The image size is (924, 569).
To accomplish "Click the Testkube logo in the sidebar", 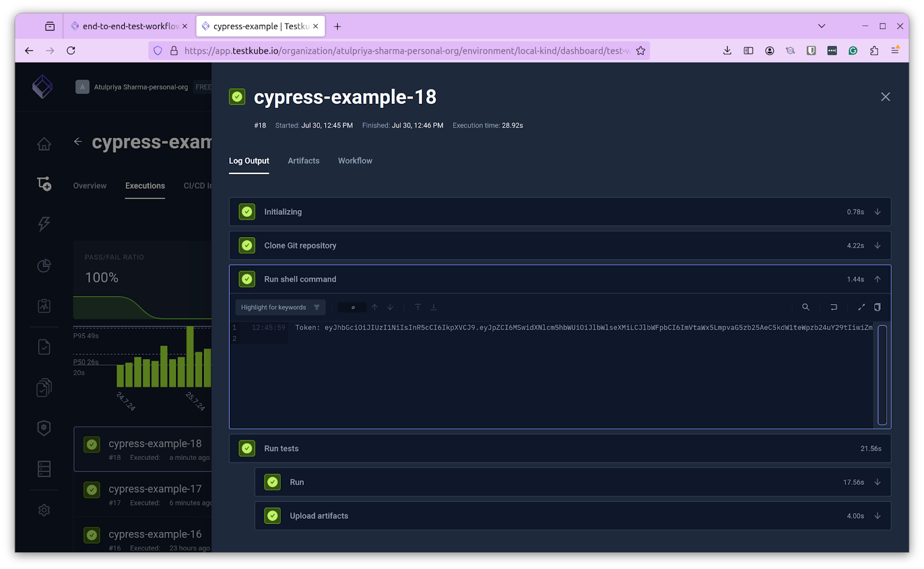I will 42,87.
